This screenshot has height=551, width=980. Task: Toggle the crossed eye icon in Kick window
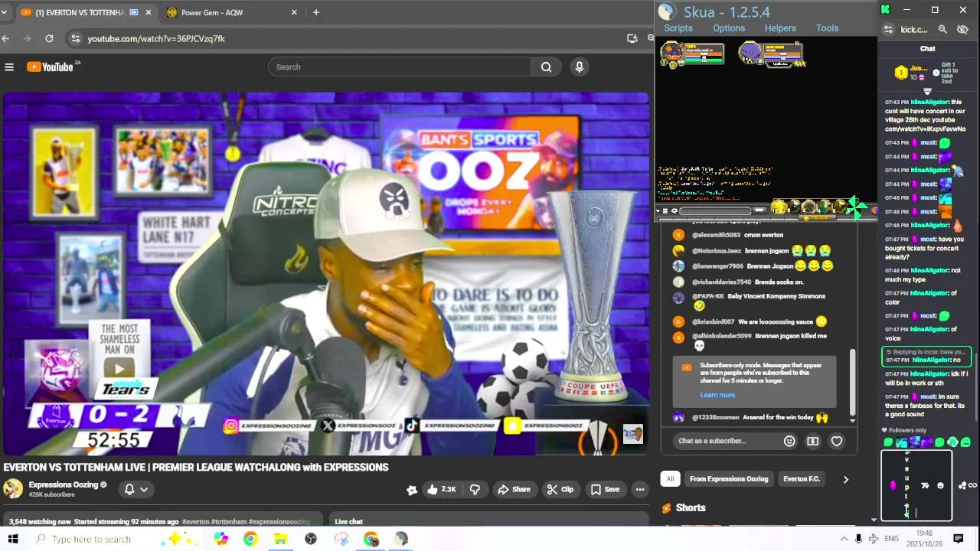coord(963,30)
